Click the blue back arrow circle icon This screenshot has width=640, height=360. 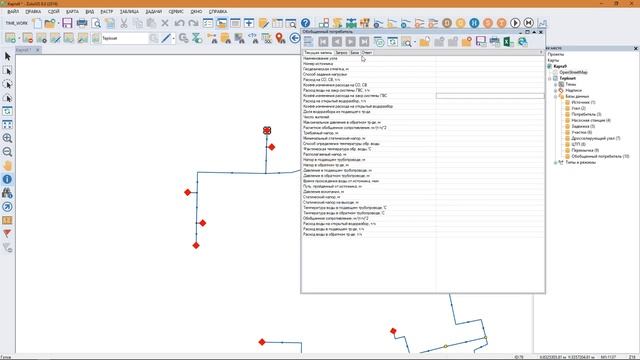(295, 38)
